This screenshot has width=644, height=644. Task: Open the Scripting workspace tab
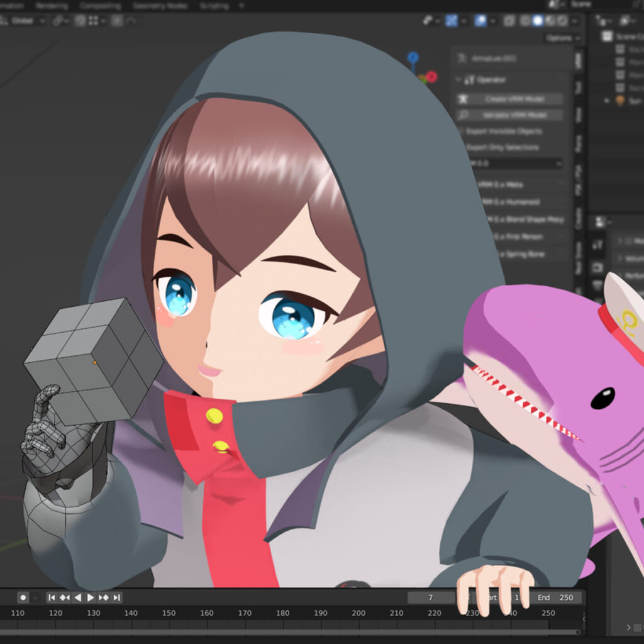coord(214,6)
